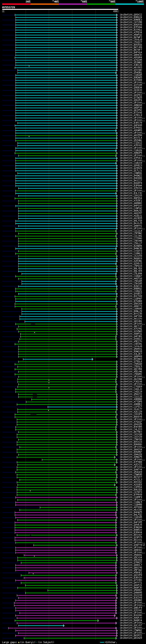Select the UniRef100_Q6C7J2 label
Screen dimensions: 146x644
coord(131,326)
